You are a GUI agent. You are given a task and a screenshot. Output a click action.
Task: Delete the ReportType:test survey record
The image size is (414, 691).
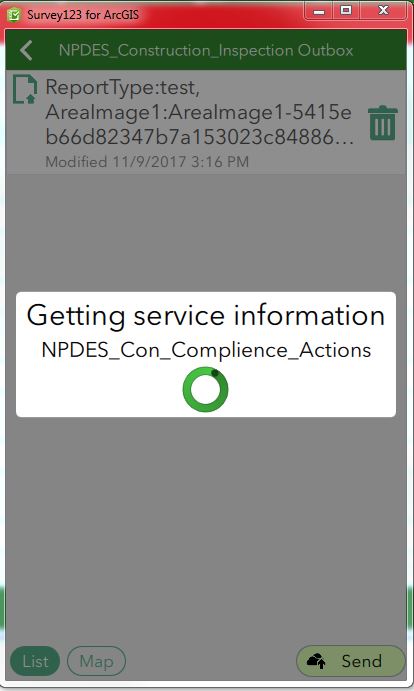click(x=383, y=123)
